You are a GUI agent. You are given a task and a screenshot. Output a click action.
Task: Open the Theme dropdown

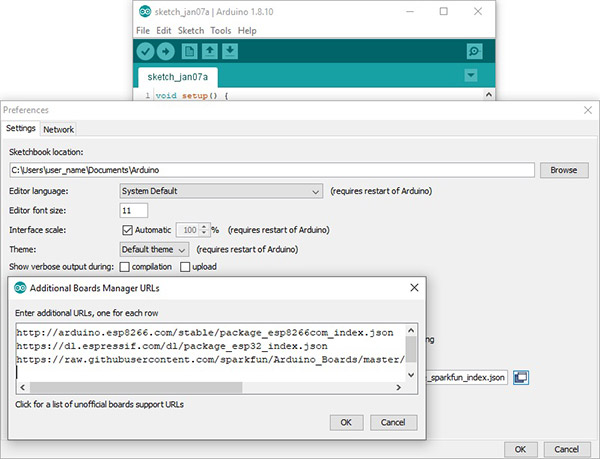[153, 248]
